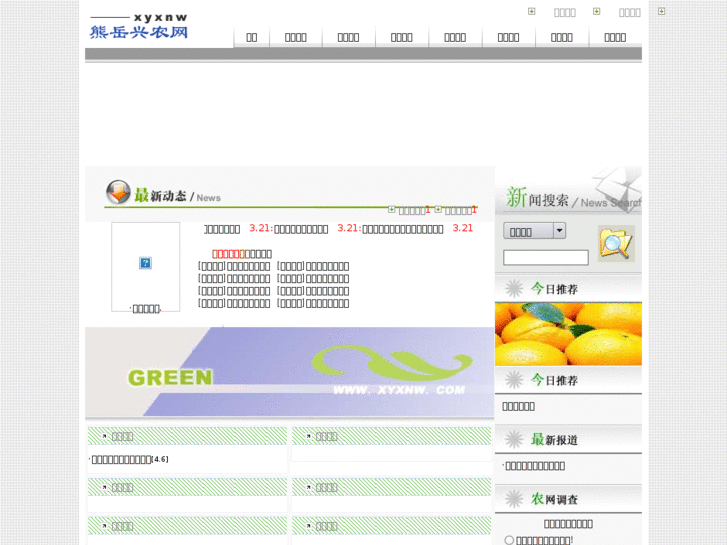
Task: Select the first radio option in 农网调查 survey
Action: point(509,540)
